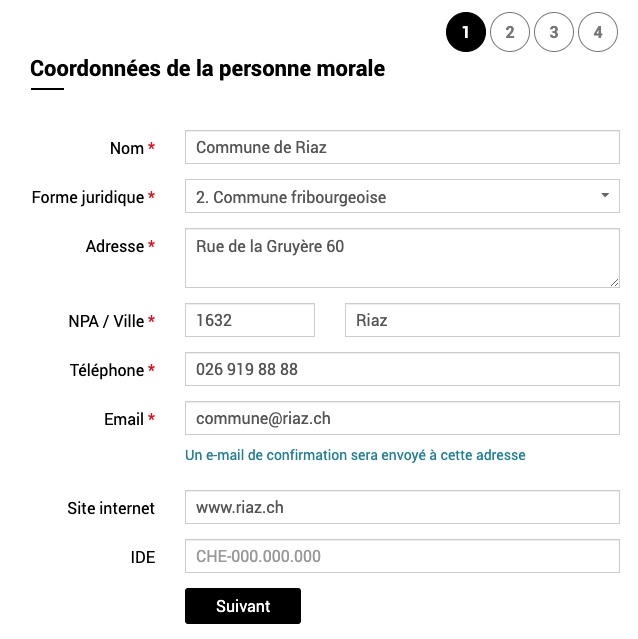638x639 pixels.
Task: Click the NPA postal code field
Action: click(x=250, y=321)
